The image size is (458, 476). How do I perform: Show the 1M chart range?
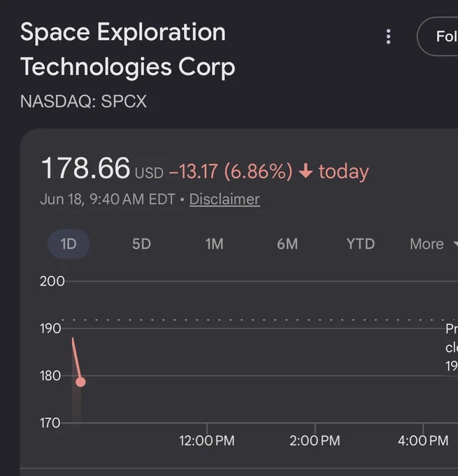point(215,244)
